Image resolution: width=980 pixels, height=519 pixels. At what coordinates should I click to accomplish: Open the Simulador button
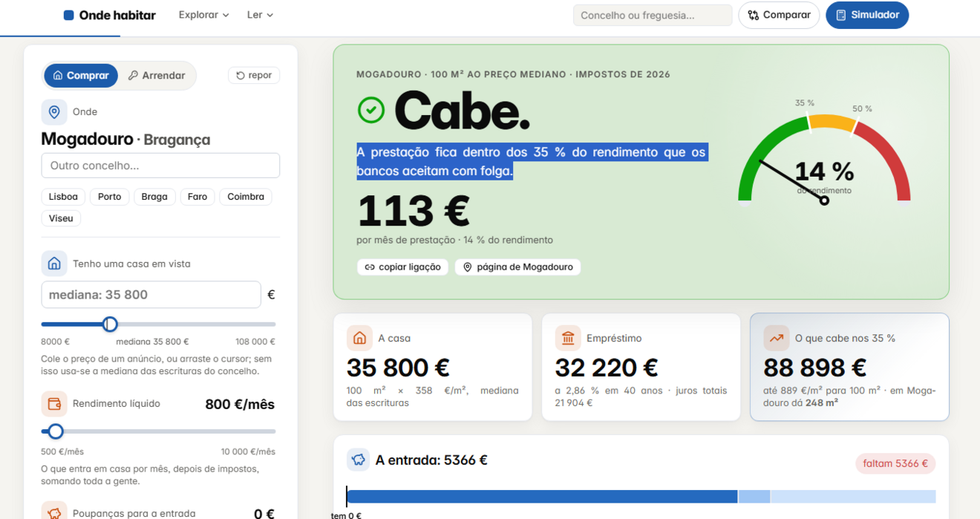coord(867,15)
